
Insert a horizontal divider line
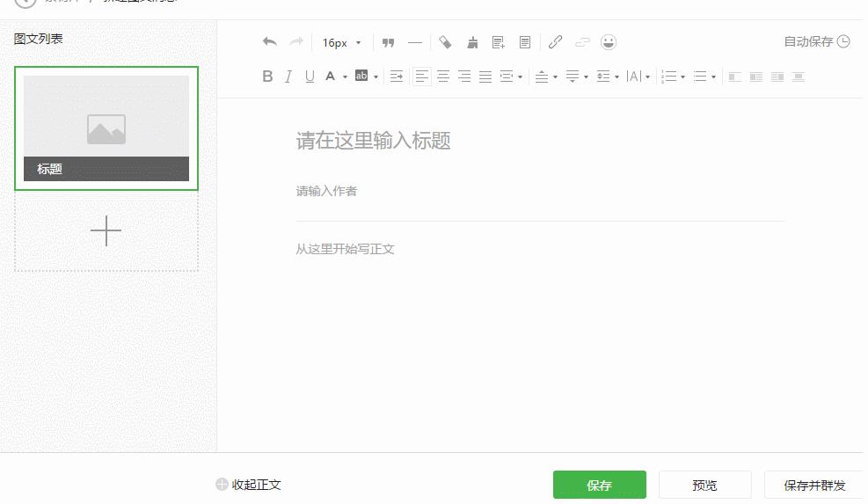[414, 42]
